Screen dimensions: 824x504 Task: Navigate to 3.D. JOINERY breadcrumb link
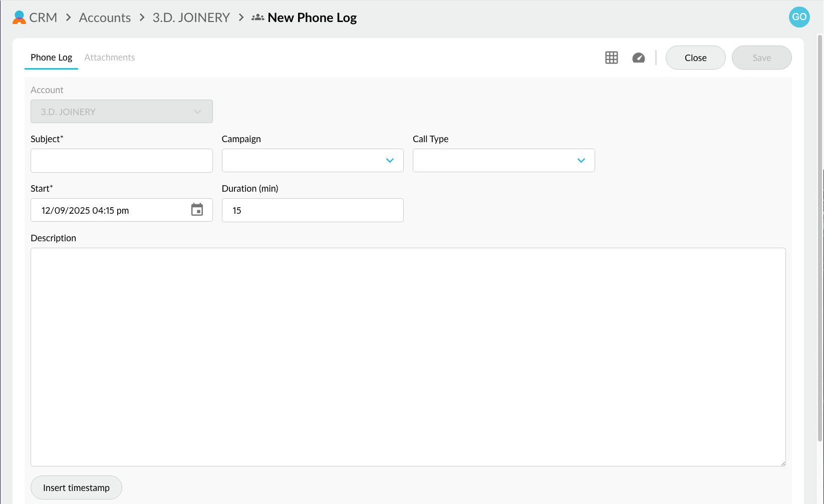click(191, 18)
